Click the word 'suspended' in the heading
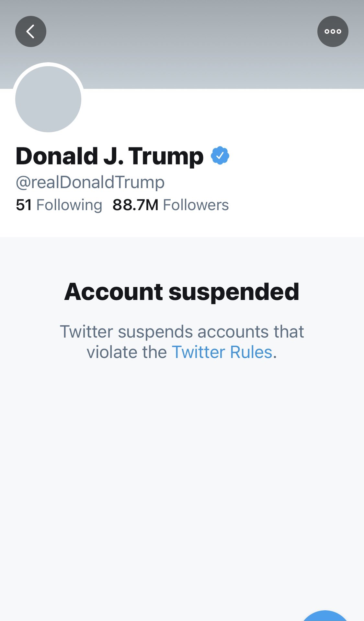 [x=234, y=292]
